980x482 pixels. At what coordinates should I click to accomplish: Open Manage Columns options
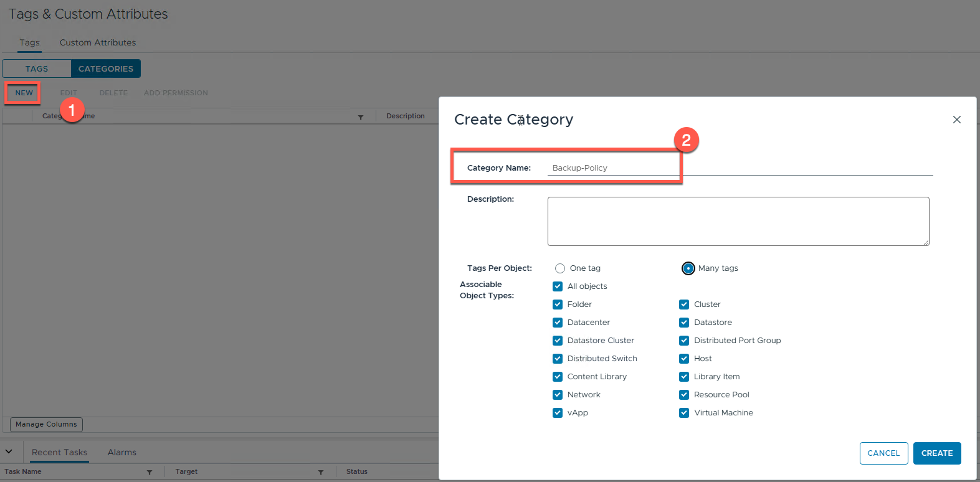pyautogui.click(x=46, y=424)
